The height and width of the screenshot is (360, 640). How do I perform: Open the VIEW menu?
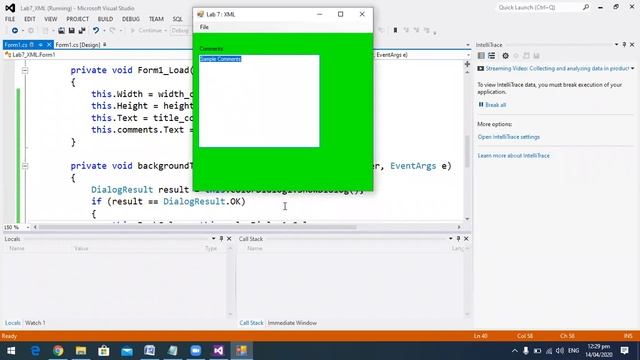pos(51,19)
